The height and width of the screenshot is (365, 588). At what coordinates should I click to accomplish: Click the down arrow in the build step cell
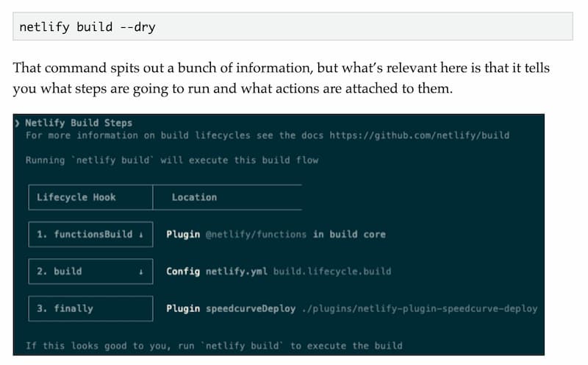coord(140,272)
